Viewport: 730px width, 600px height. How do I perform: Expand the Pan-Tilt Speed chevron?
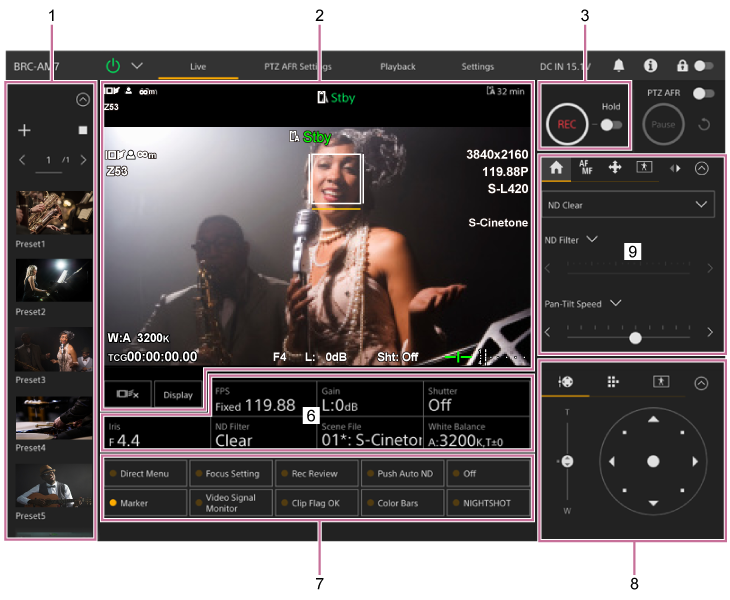tap(615, 303)
